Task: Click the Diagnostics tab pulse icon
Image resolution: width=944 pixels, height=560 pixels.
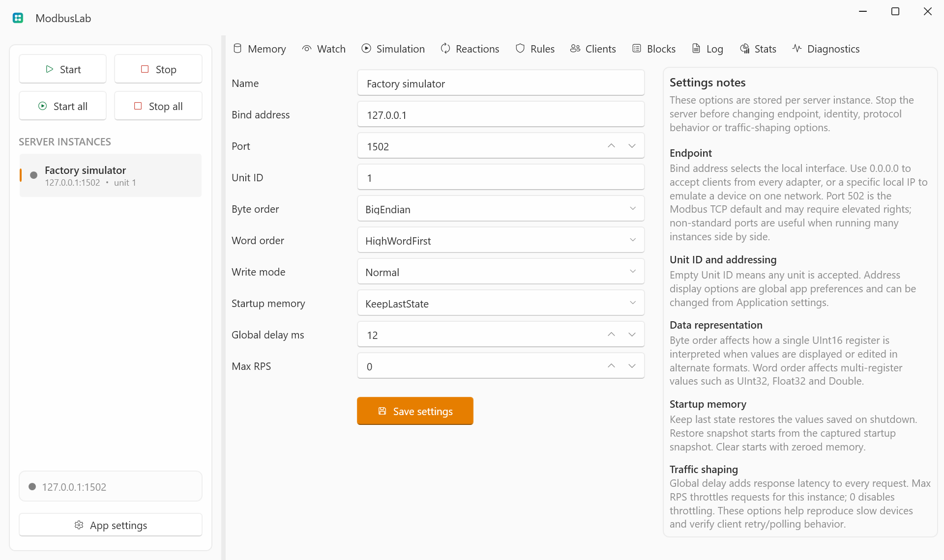Action: point(797,49)
